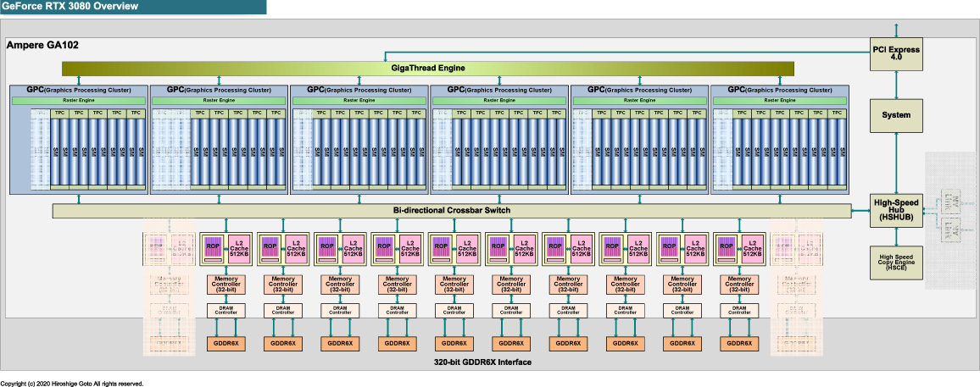Select the High-Speed Hub (HSHUB) block
The image size is (980, 387).
pyautogui.click(x=896, y=210)
